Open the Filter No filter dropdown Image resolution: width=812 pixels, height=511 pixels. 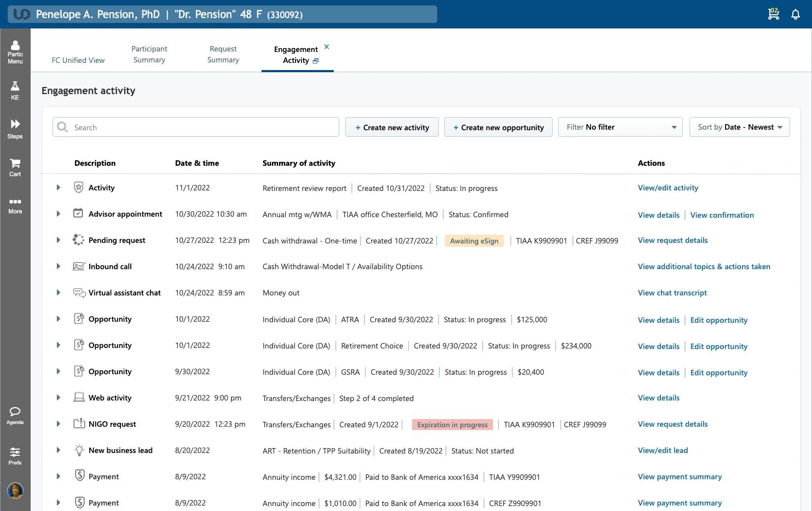620,127
